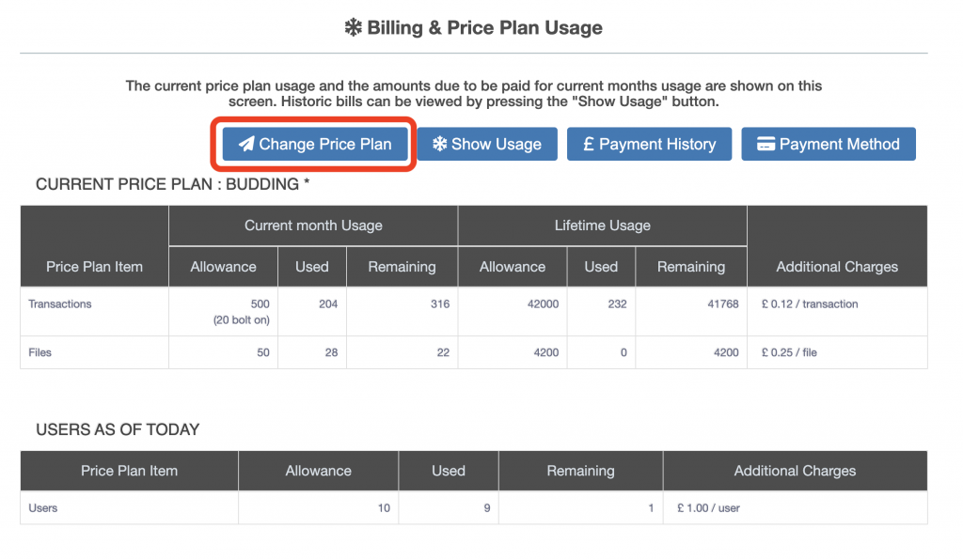Click the paper plane icon on Change Price Plan
This screenshot has height=560, width=963.
coord(246,145)
